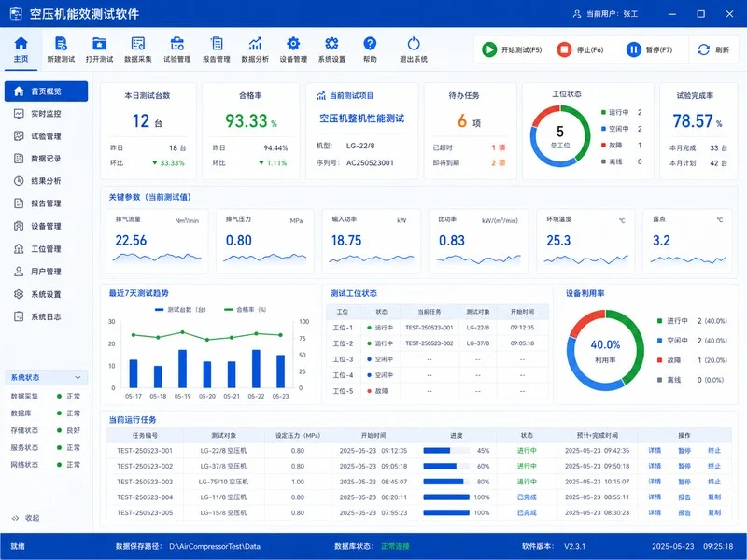
Task: Click 故障 legend in 设备利用率 chart
Action: point(692,360)
